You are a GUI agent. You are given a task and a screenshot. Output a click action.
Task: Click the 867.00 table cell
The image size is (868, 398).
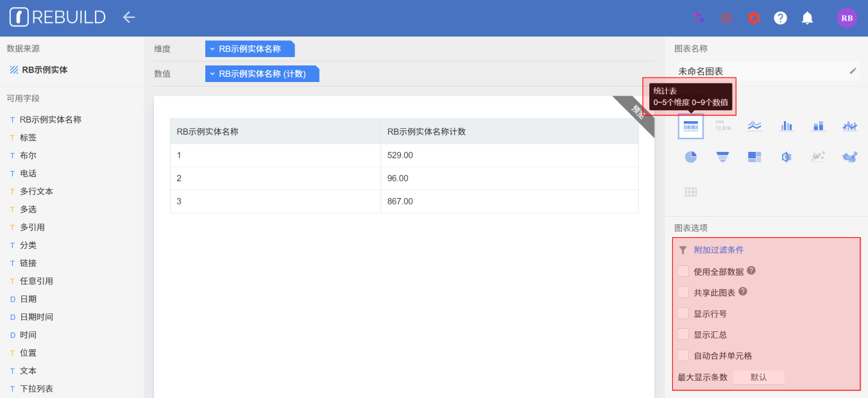tap(509, 201)
